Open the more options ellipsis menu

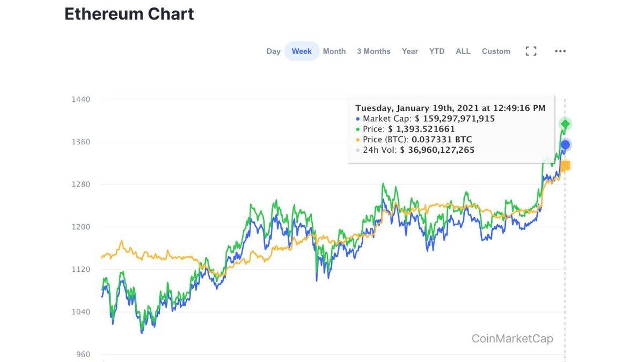tap(560, 50)
